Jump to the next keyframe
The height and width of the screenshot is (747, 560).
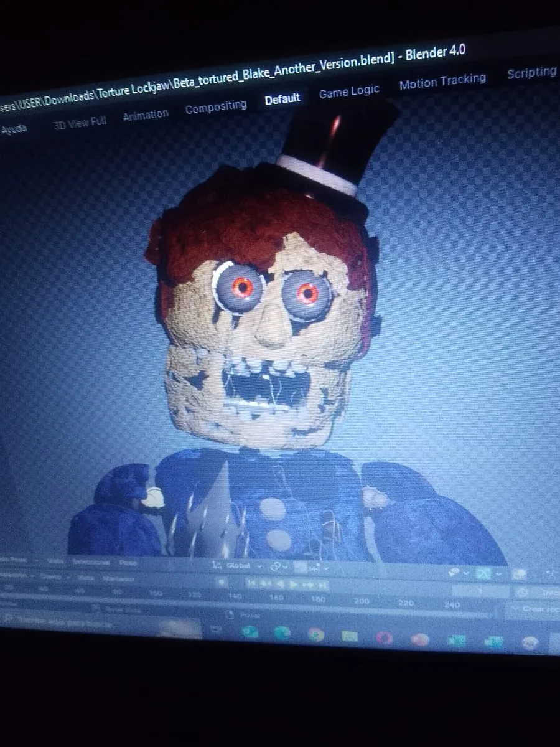coord(309,585)
